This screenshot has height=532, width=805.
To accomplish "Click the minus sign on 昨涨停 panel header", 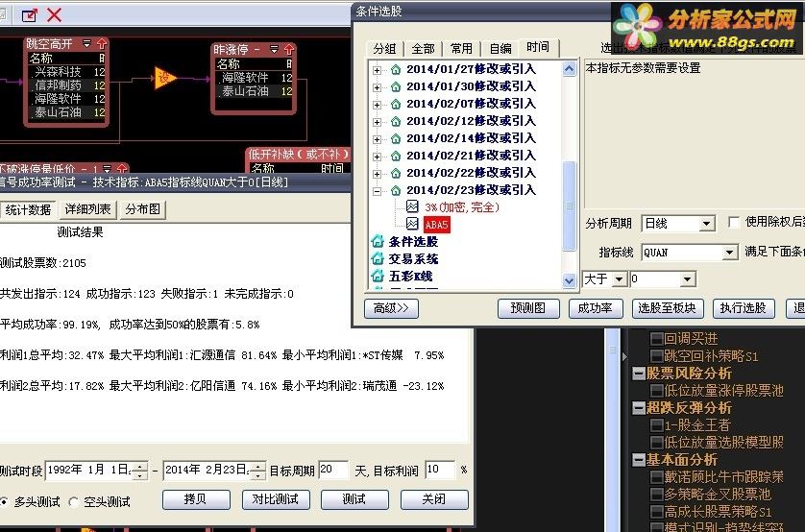I will tap(257, 50).
